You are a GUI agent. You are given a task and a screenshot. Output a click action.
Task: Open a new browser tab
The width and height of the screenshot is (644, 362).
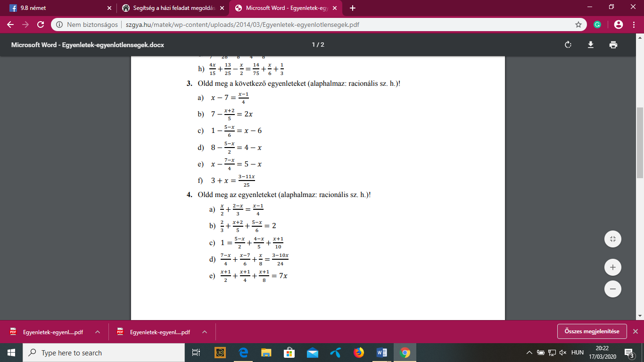coord(353,8)
